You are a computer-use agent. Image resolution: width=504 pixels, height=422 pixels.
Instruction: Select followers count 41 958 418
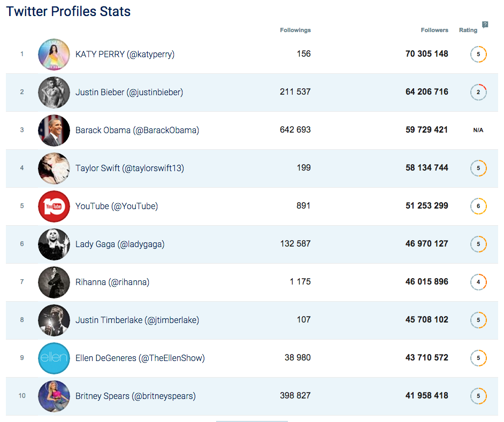[x=427, y=395]
